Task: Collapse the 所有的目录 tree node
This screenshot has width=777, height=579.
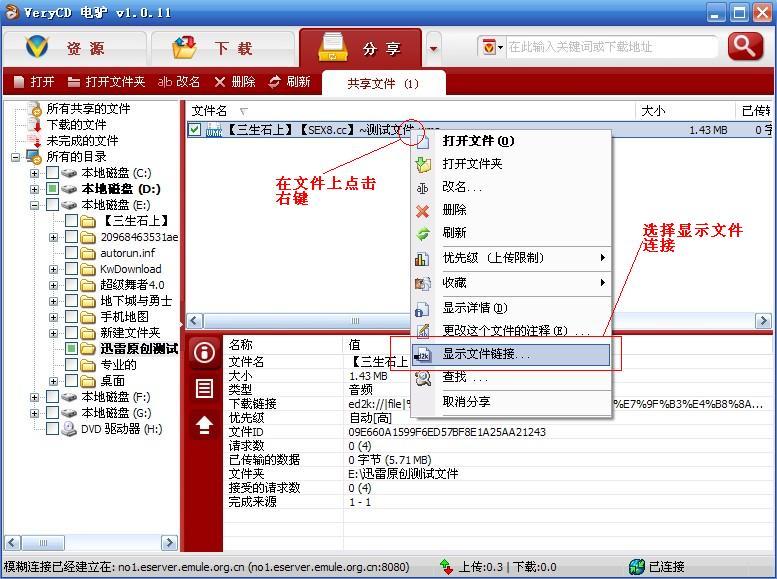Action: coord(16,157)
